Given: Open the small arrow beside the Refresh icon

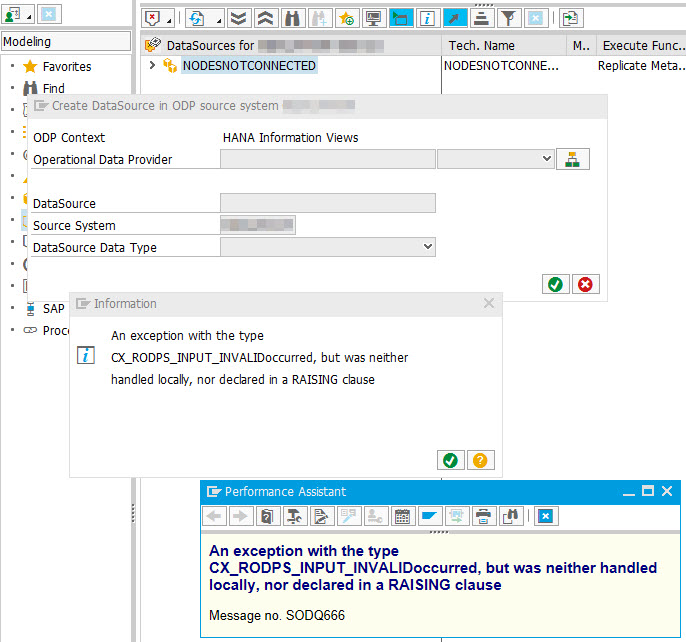Looking at the screenshot, I should (x=218, y=21).
